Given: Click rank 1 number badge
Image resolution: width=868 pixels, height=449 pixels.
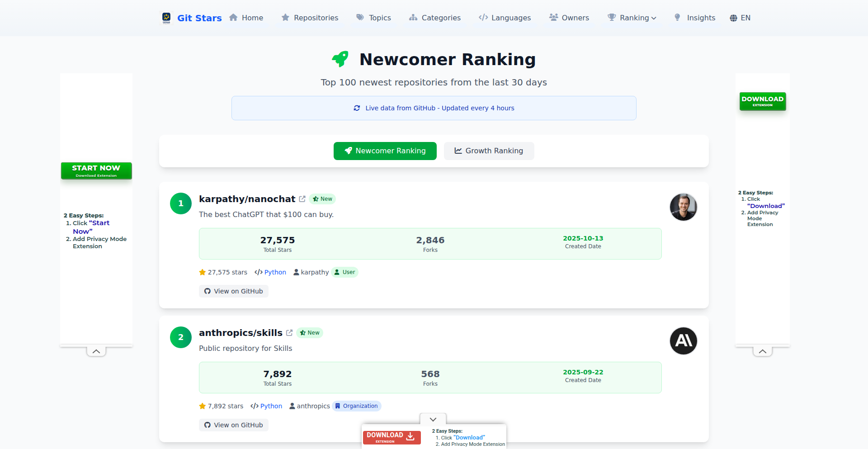Looking at the screenshot, I should (x=181, y=203).
